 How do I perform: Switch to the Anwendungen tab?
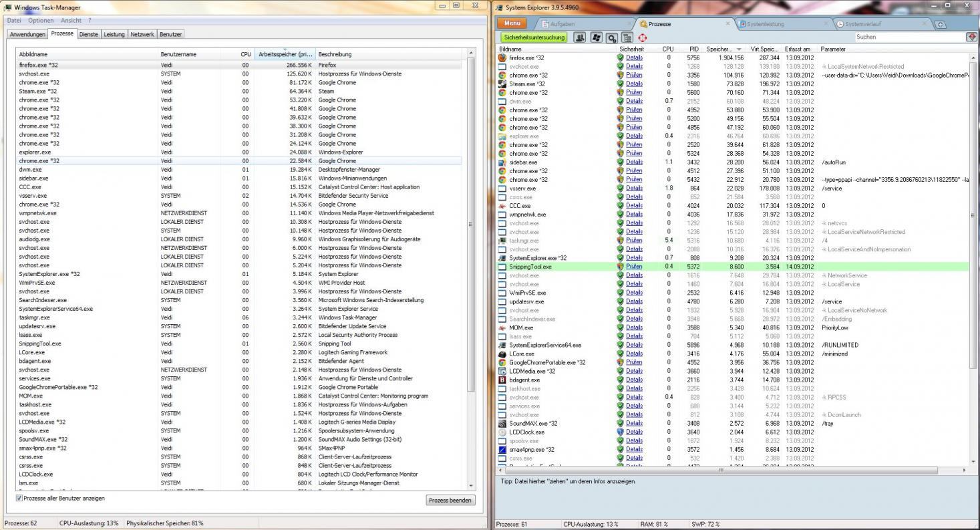click(x=27, y=34)
